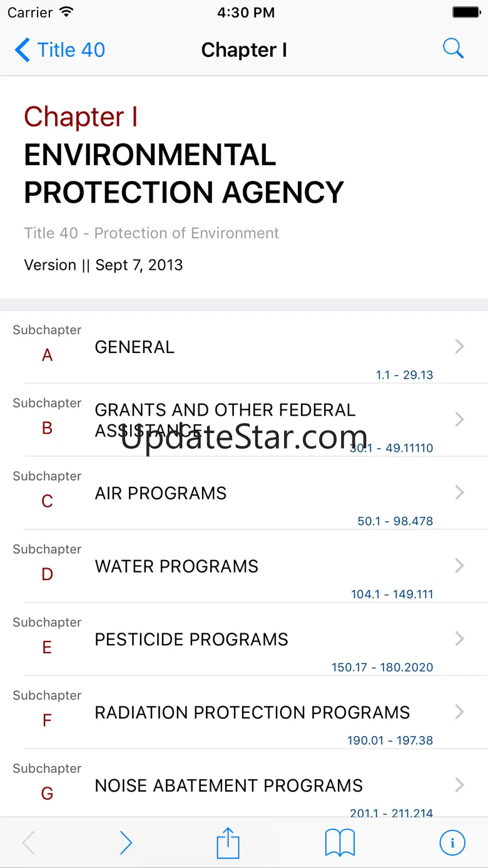Tap the section range 1.1 - 29.13
The height and width of the screenshot is (868, 488).
pyautogui.click(x=404, y=375)
